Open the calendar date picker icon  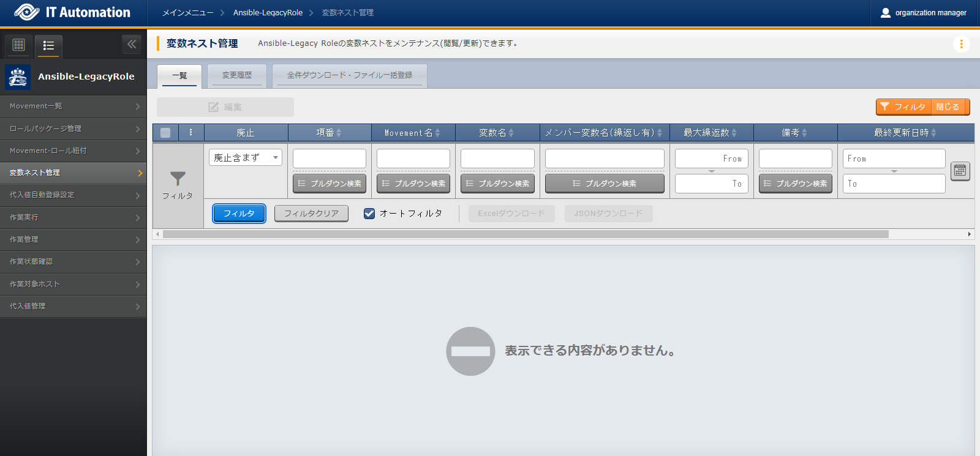click(x=960, y=171)
